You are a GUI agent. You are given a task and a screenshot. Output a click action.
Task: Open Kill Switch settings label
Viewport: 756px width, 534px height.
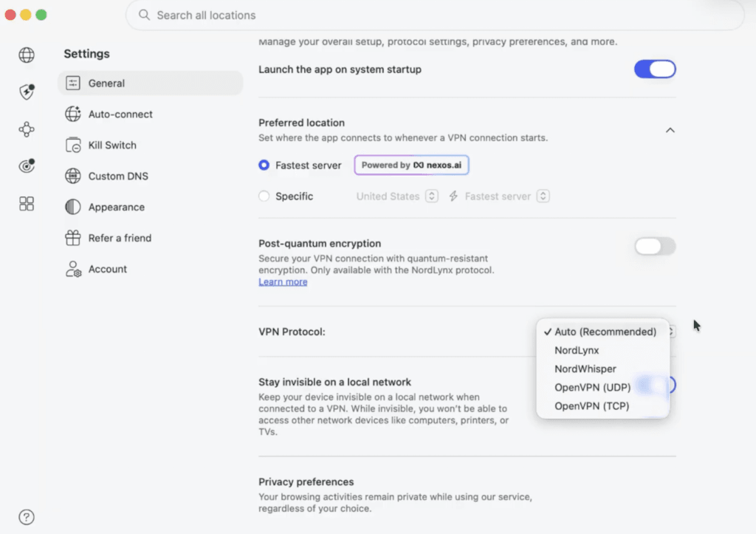(112, 145)
